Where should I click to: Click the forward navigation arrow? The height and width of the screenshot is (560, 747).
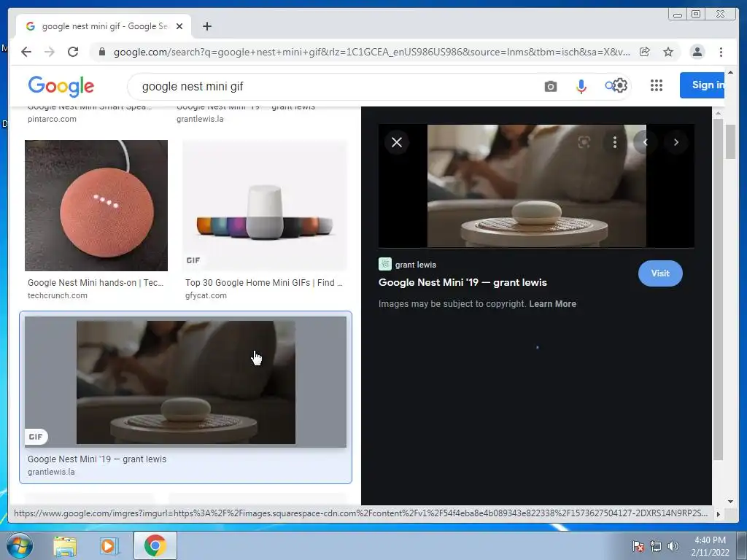pyautogui.click(x=50, y=52)
